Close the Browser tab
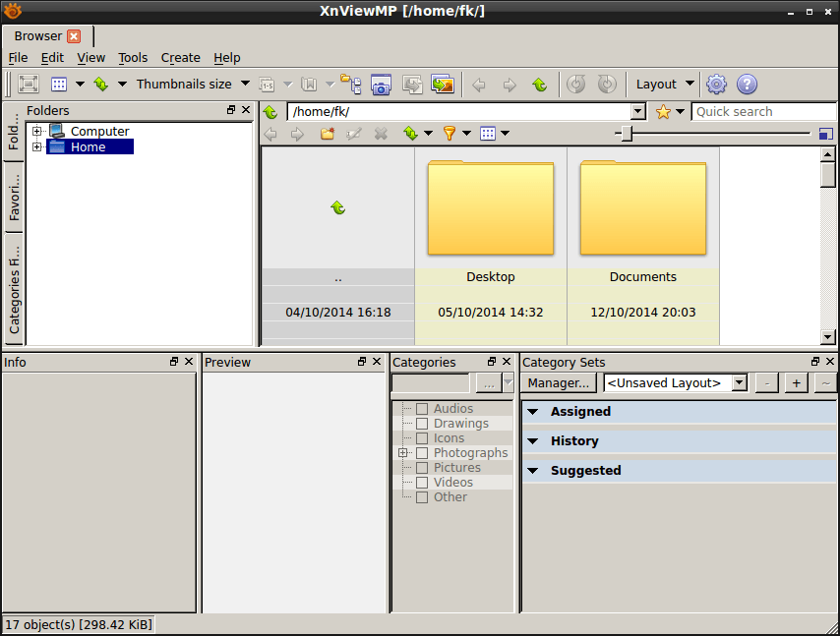 [74, 36]
